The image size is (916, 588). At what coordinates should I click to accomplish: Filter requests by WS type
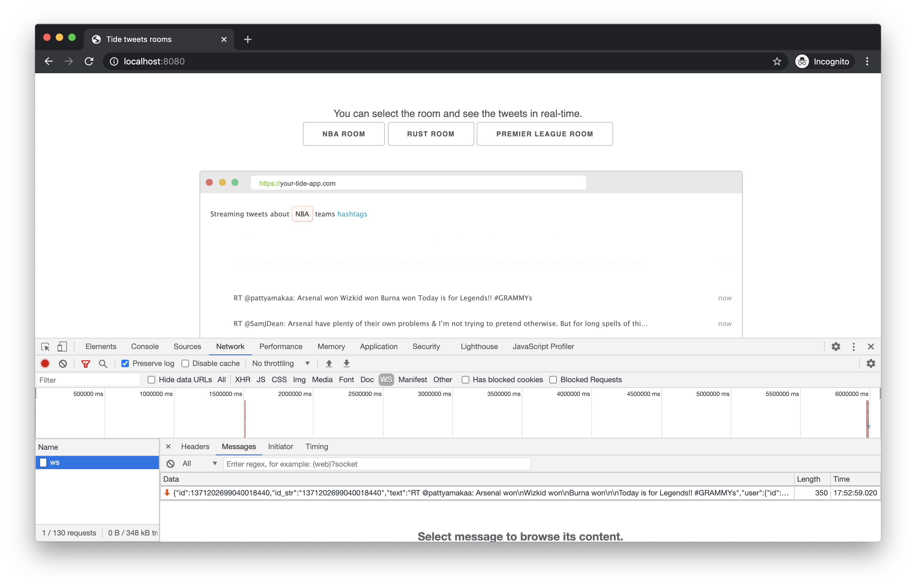point(386,379)
